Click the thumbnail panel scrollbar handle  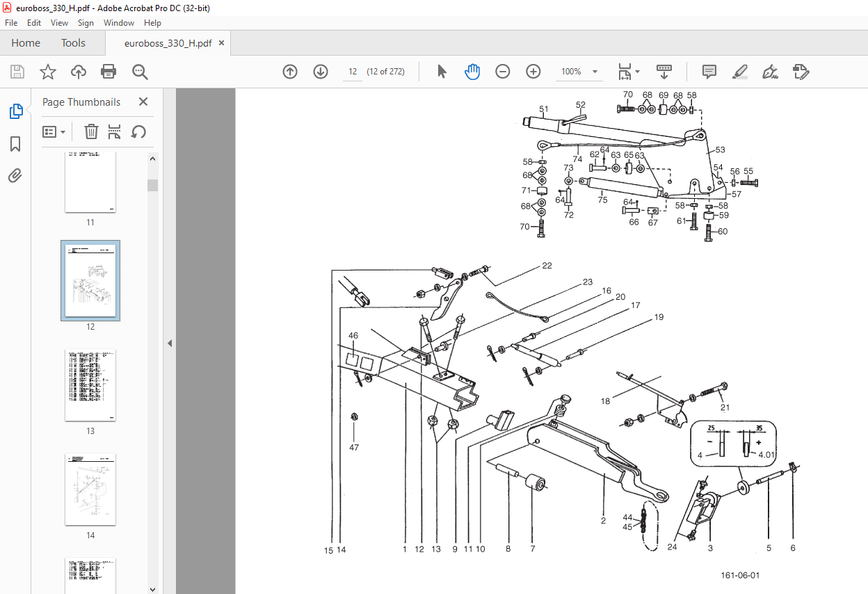152,184
